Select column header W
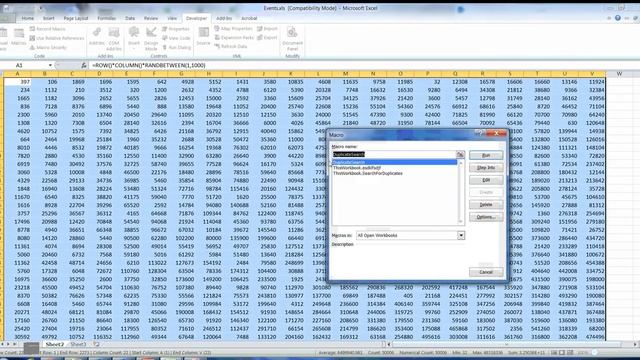640x360 pixels. tap(619, 74)
